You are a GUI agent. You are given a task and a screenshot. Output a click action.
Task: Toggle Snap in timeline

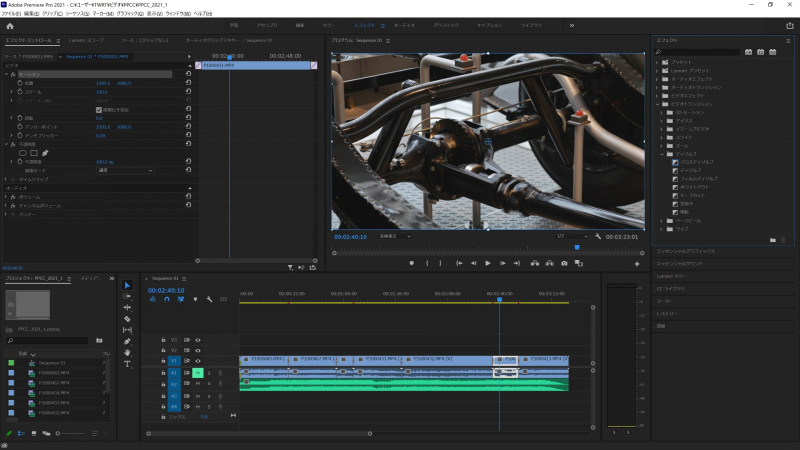[x=167, y=299]
